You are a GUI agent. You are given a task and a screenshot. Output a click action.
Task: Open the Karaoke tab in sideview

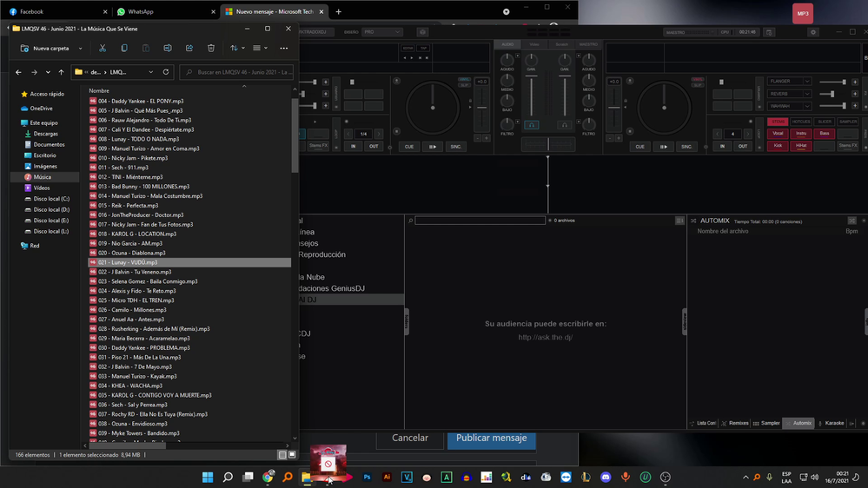[x=833, y=423]
